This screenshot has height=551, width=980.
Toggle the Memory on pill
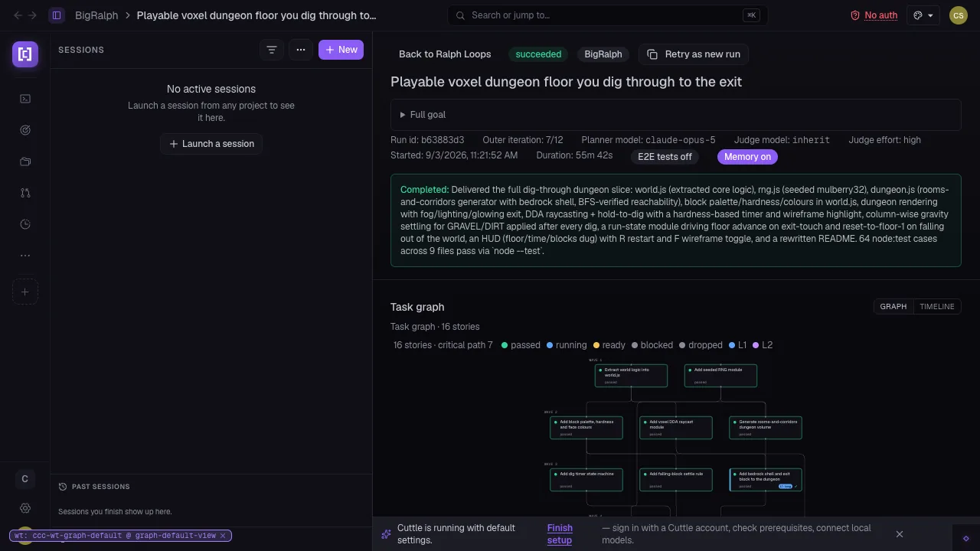tap(747, 157)
